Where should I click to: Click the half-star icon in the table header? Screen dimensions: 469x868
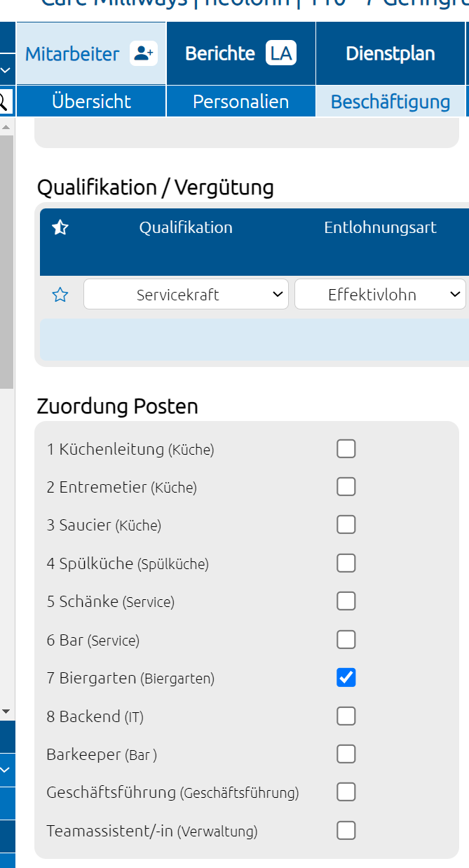[x=60, y=227]
